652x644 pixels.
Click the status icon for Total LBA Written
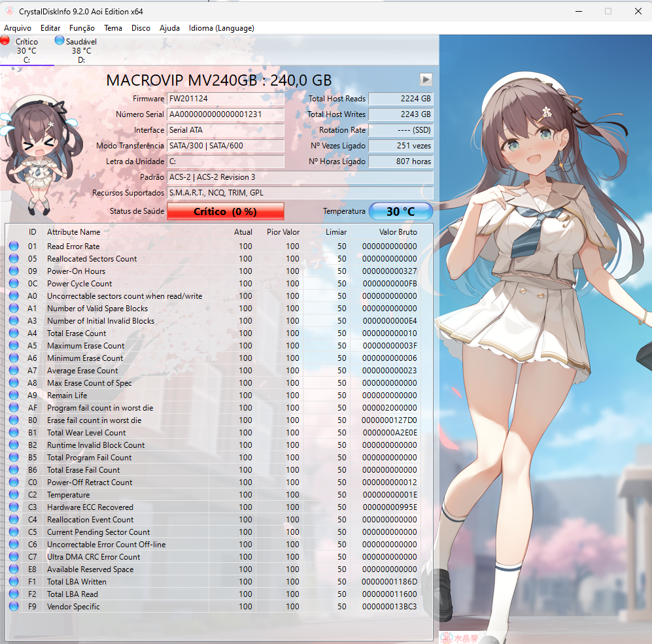pos(14,582)
